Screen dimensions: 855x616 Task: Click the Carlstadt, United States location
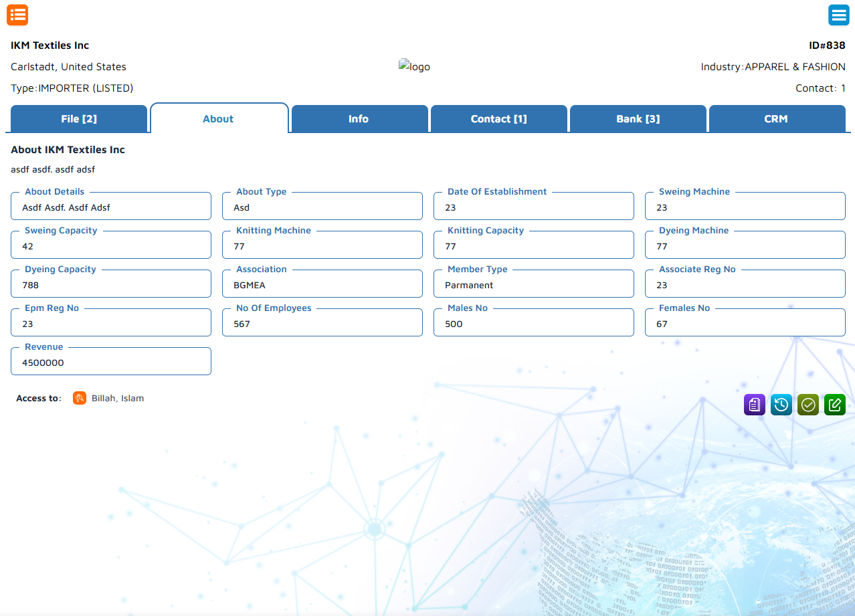[x=68, y=67]
